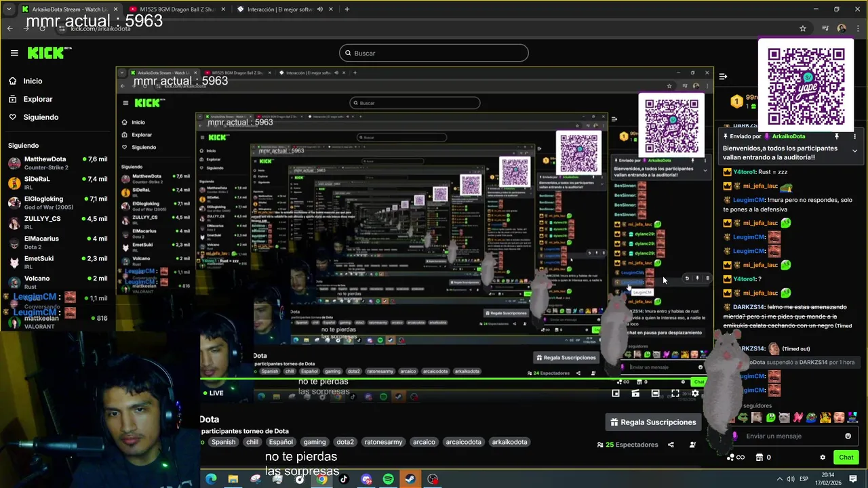The width and height of the screenshot is (868, 488).
Task: Open Inicio in the left sidebar
Action: point(33,81)
